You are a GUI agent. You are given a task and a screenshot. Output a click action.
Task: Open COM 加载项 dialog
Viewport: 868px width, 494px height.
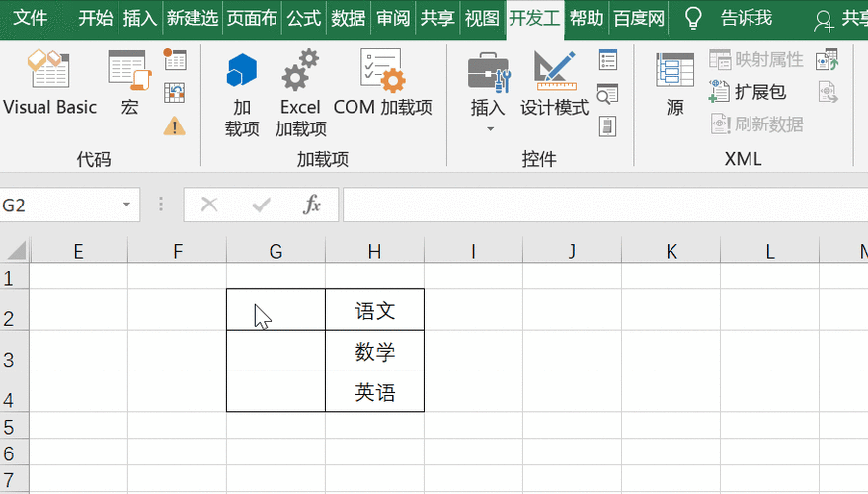click(382, 83)
